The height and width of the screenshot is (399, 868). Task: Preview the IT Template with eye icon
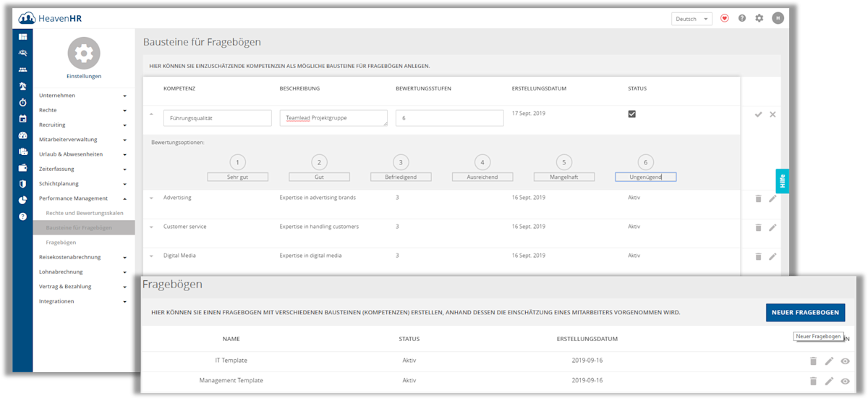pos(845,361)
